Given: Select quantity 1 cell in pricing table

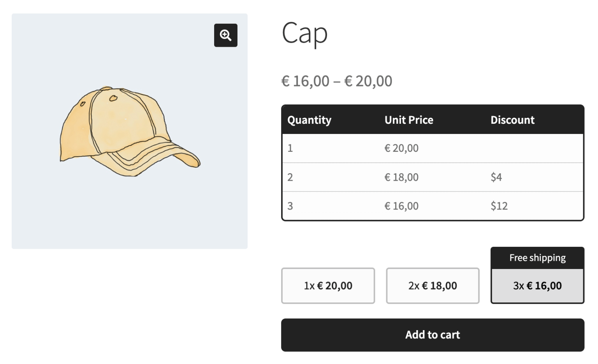Looking at the screenshot, I should tap(290, 148).
